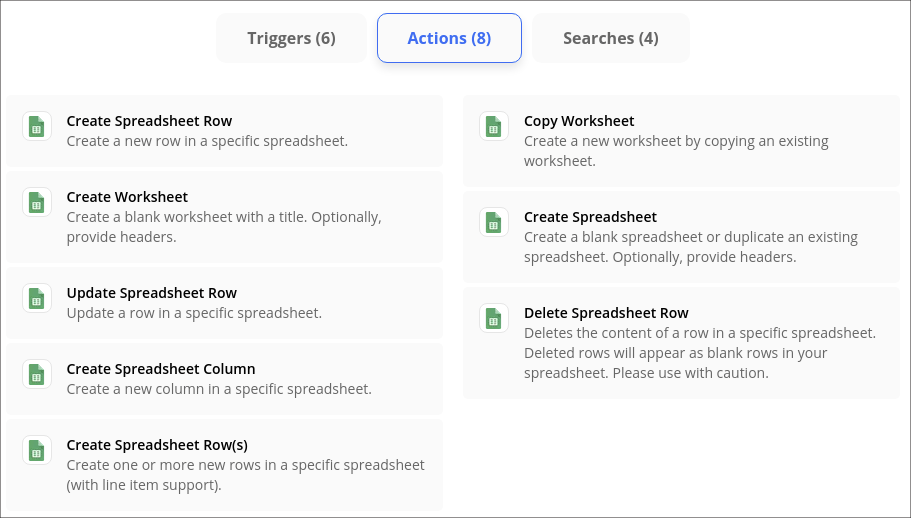Click the Sheets icon next to Create Spreadsheet Column
This screenshot has width=911, height=518.
37,374
